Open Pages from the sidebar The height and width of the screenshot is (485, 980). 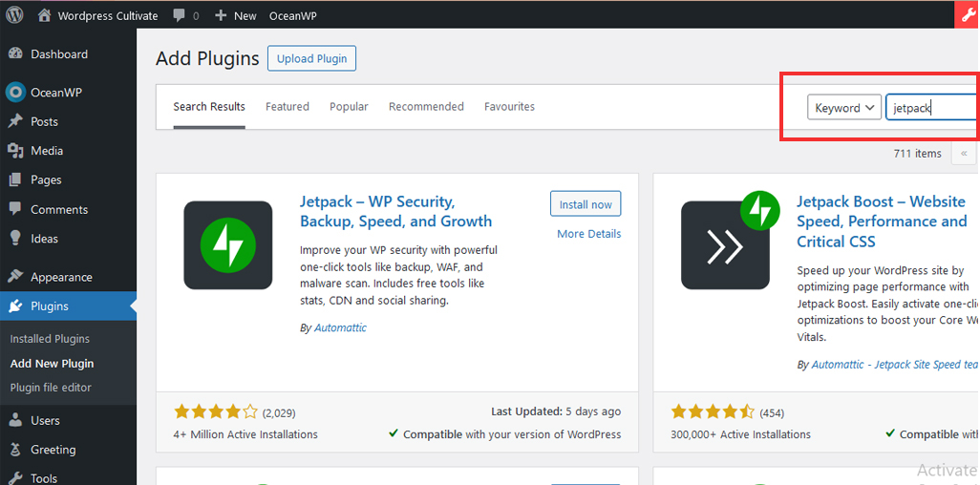(x=68, y=180)
